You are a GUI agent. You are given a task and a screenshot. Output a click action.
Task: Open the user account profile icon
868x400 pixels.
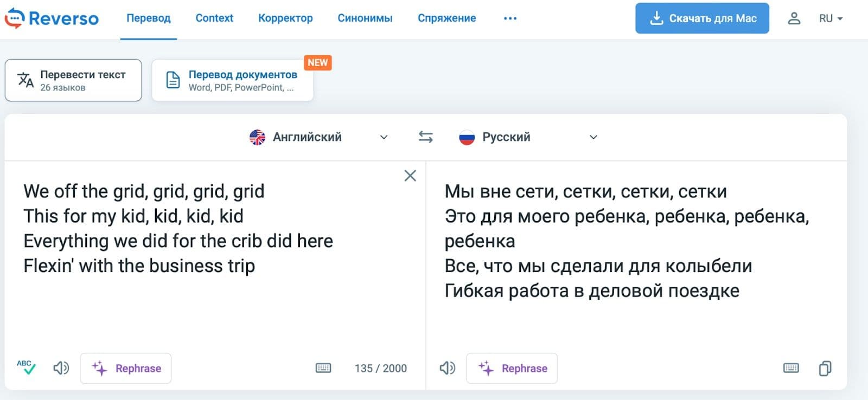coord(794,18)
